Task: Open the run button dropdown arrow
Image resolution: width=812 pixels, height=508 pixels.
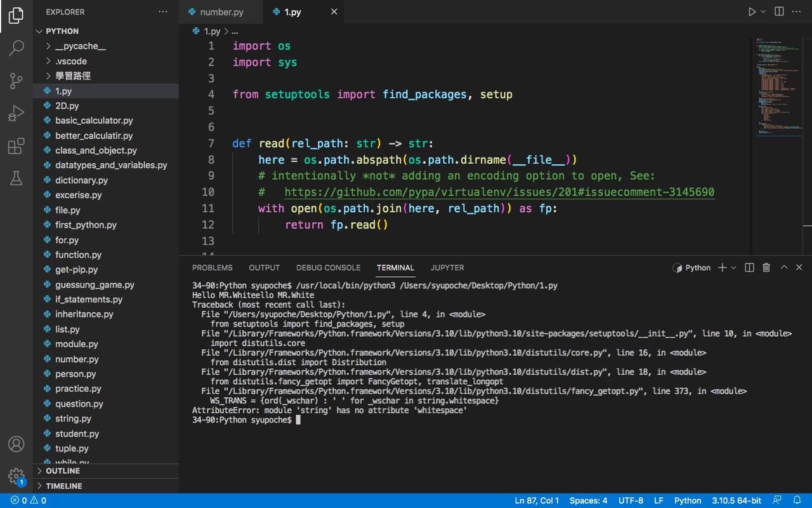Action: click(763, 12)
